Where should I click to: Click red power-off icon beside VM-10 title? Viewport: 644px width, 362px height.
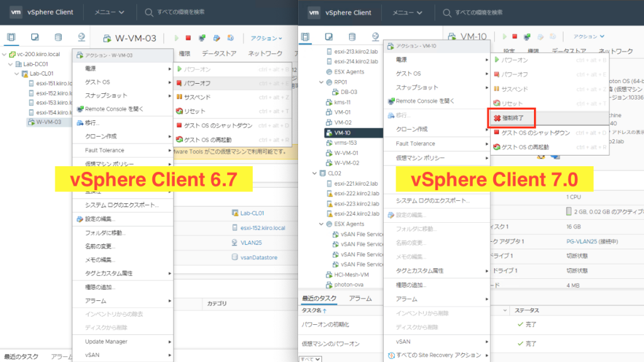click(514, 37)
